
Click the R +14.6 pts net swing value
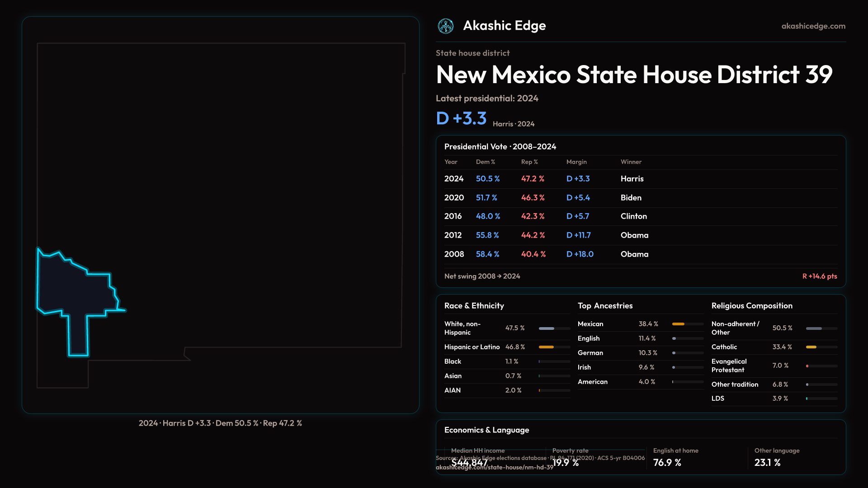pos(819,277)
